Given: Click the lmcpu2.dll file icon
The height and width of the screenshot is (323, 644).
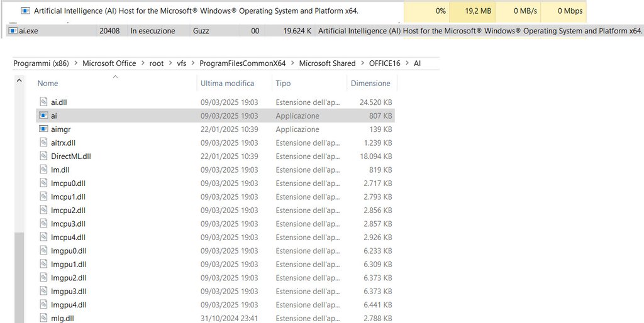Looking at the screenshot, I should (x=43, y=211).
